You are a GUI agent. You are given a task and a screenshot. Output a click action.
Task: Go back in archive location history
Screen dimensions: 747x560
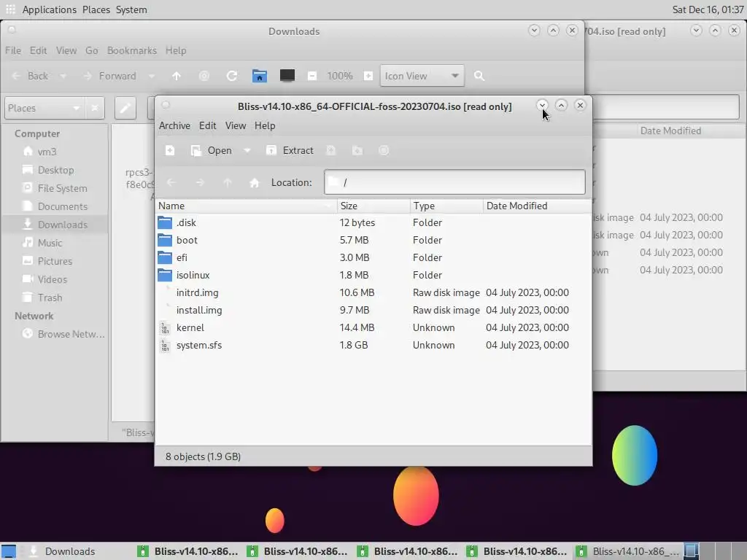(171, 182)
